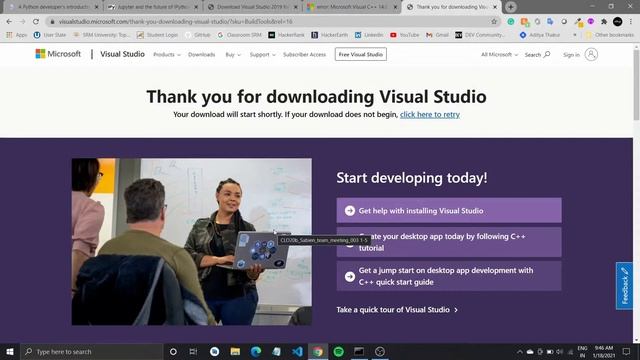Click the Windows taskbar search box

point(92,351)
